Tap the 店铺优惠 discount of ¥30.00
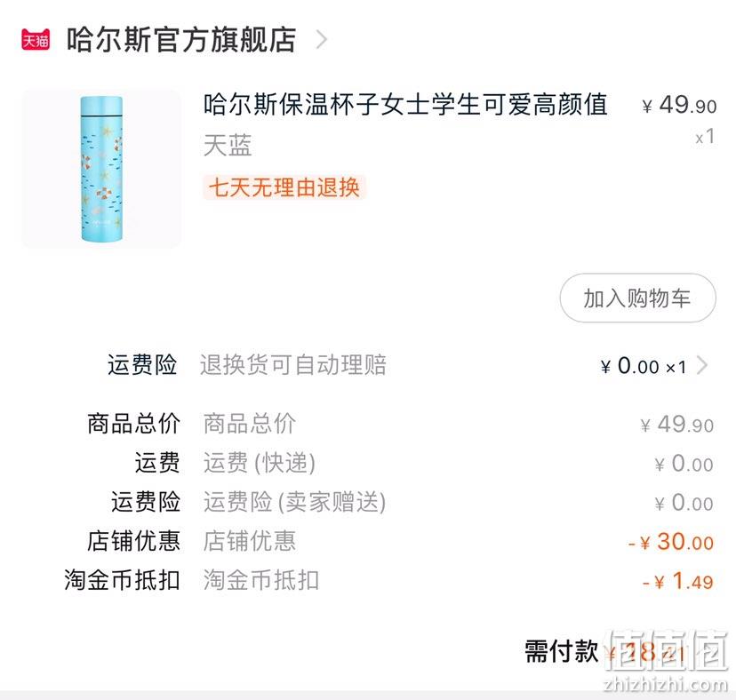This screenshot has width=736, height=700. [671, 542]
